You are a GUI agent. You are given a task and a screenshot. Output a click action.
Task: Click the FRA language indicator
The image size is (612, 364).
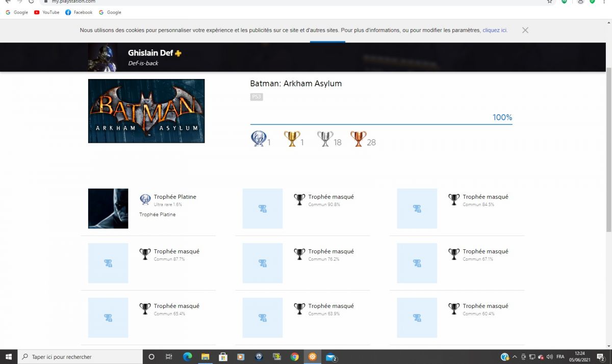[560, 357]
